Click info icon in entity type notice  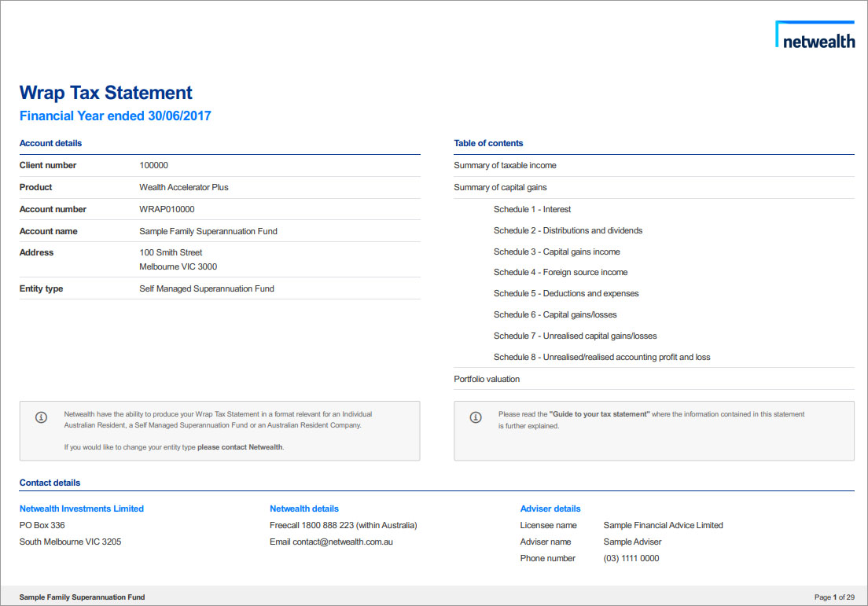tap(42, 417)
